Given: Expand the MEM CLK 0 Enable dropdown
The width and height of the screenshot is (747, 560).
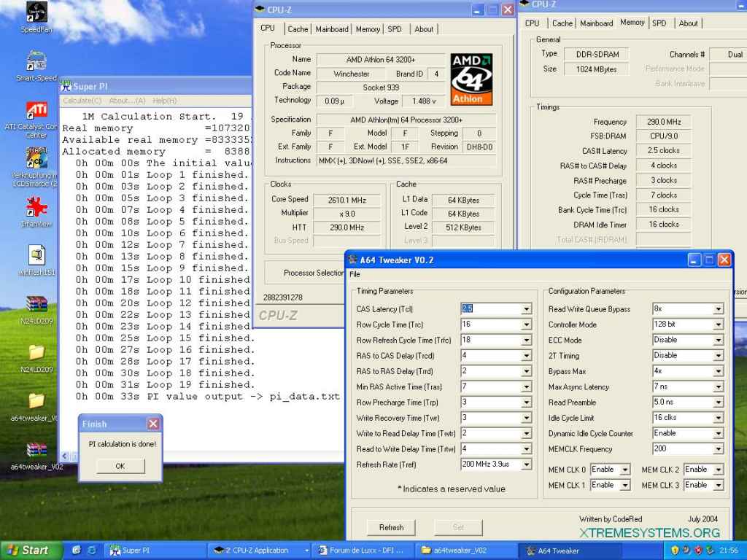Looking at the screenshot, I should click(624, 470).
